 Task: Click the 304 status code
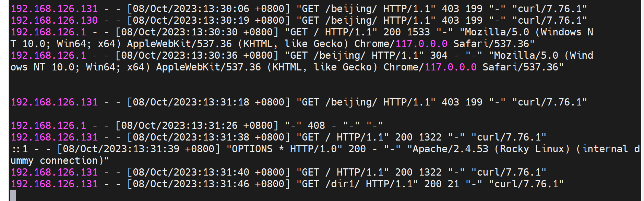pos(439,55)
